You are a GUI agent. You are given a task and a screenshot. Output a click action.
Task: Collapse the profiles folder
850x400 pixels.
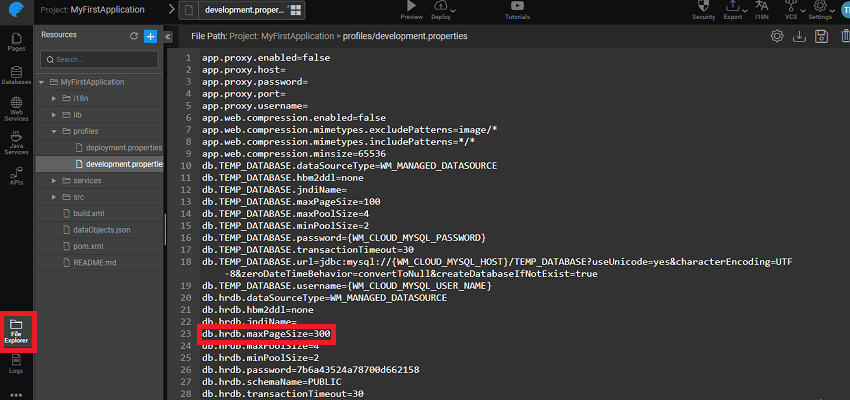tap(55, 131)
